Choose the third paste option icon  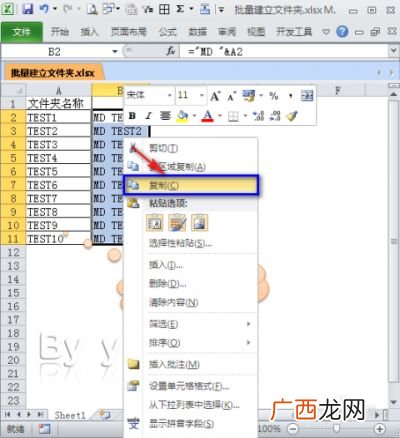(199, 223)
